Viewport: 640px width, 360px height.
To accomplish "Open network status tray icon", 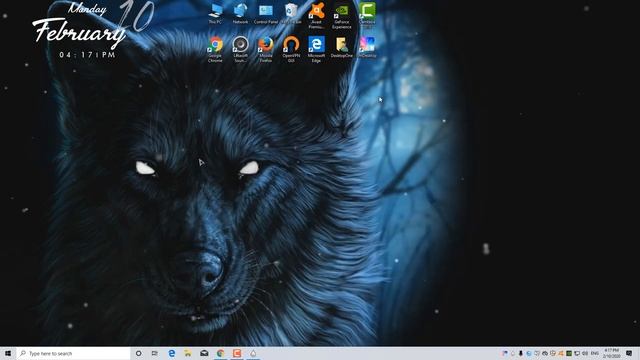I will 577,353.
